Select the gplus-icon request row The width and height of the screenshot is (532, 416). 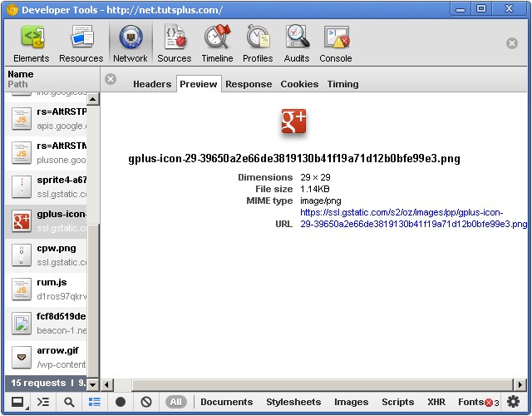[46, 221]
